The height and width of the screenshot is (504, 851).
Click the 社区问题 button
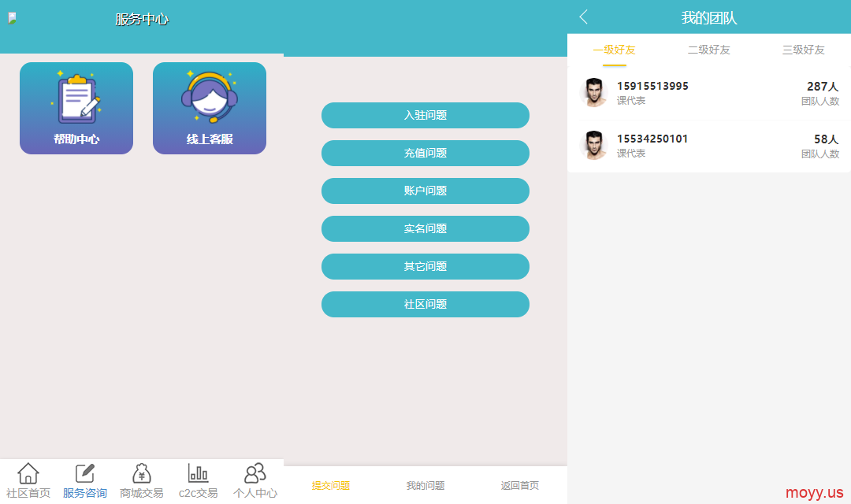pos(425,304)
